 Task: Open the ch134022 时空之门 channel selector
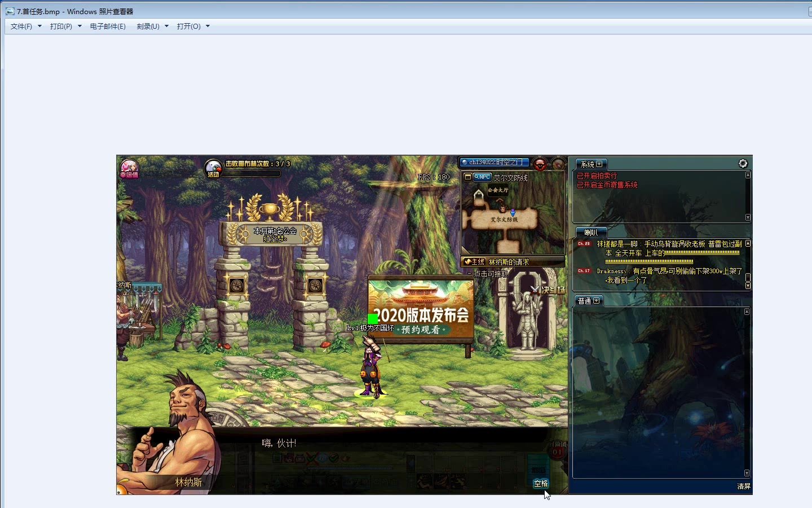pos(495,162)
